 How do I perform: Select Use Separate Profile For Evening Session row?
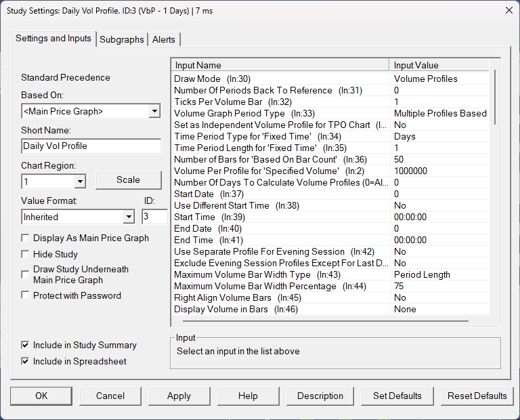(x=330, y=251)
